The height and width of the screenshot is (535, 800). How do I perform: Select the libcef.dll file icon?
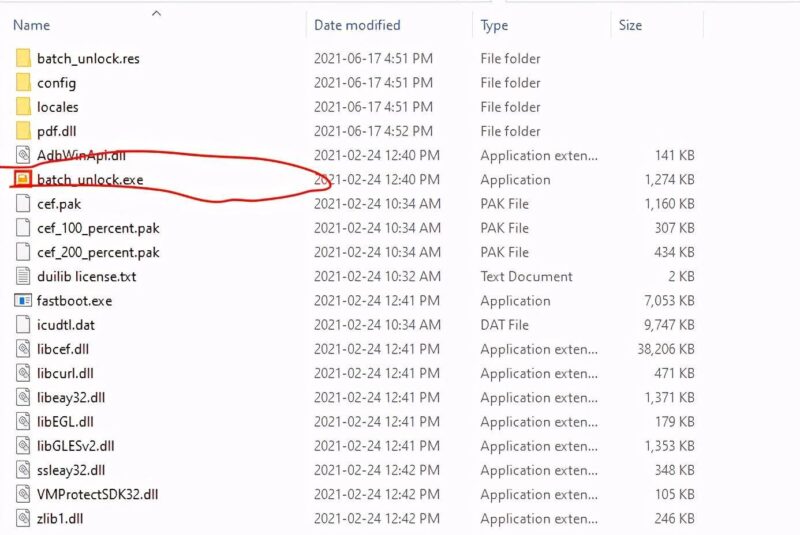[23, 349]
